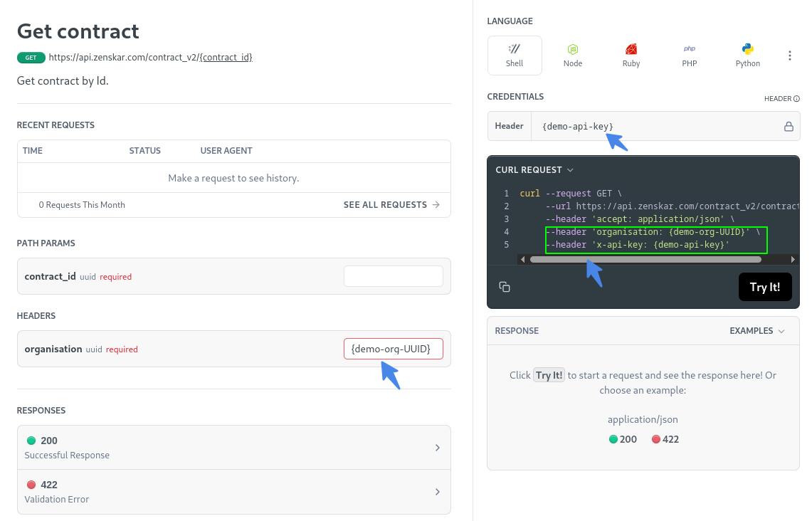Screen dimensions: 812x521
Task: Click '0 Requests This Month' text
Action: click(82, 205)
